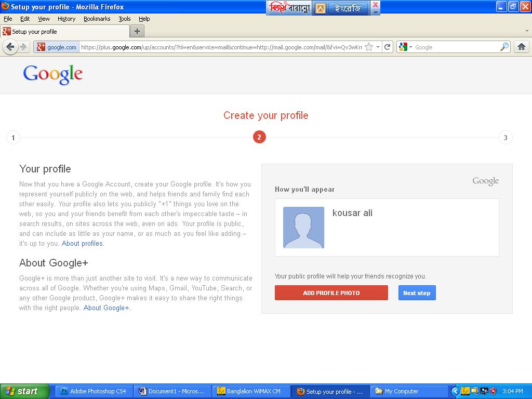
Task: Click the default profile avatar thumbnail
Action: tap(303, 228)
